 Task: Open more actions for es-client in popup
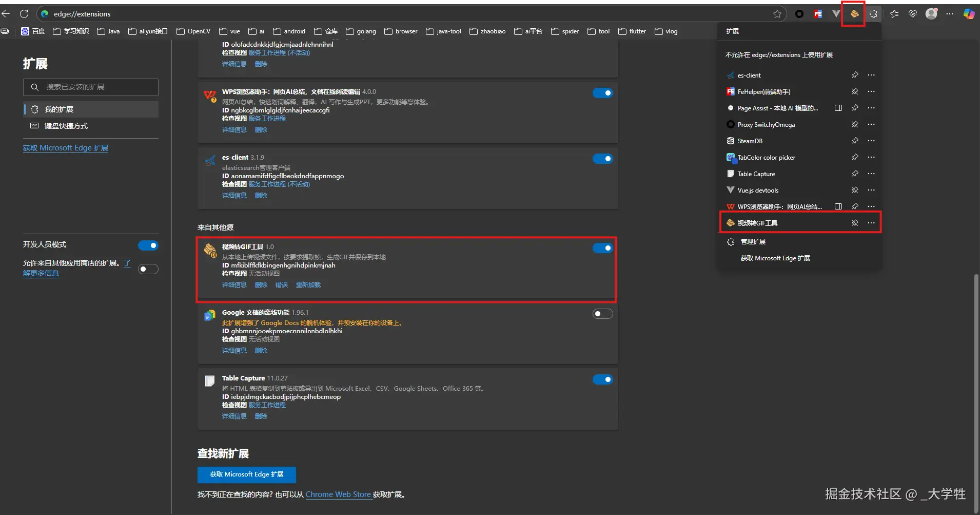(x=871, y=75)
